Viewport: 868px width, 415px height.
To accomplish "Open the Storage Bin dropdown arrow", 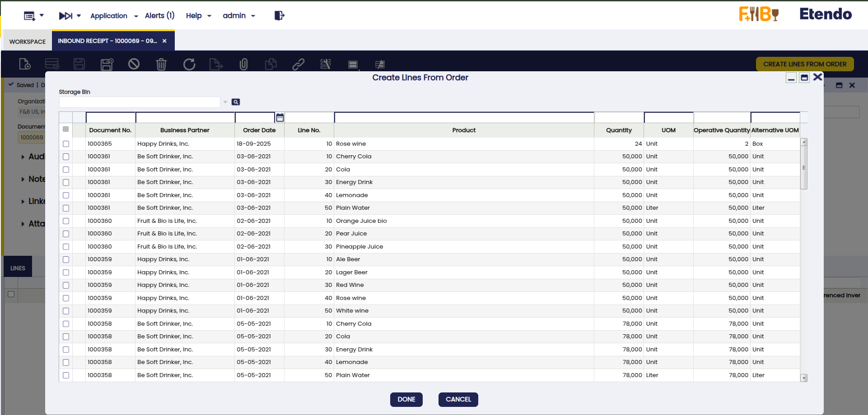I will [225, 102].
